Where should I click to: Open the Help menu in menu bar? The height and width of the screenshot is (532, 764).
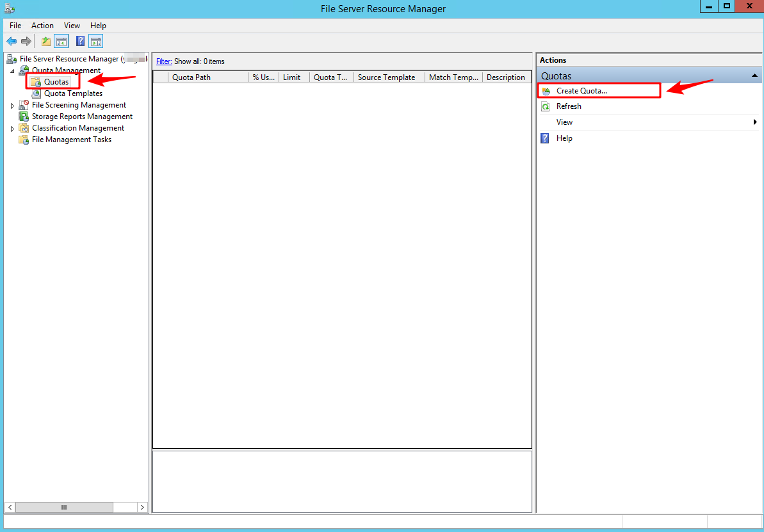pyautogui.click(x=98, y=26)
